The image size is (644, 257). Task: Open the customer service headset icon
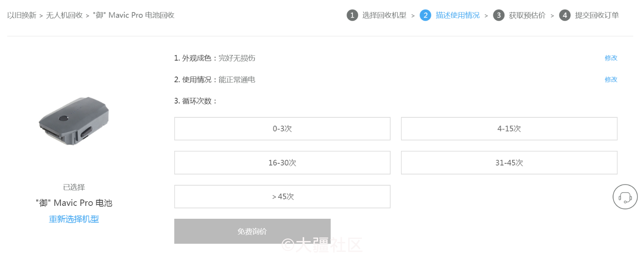[625, 197]
